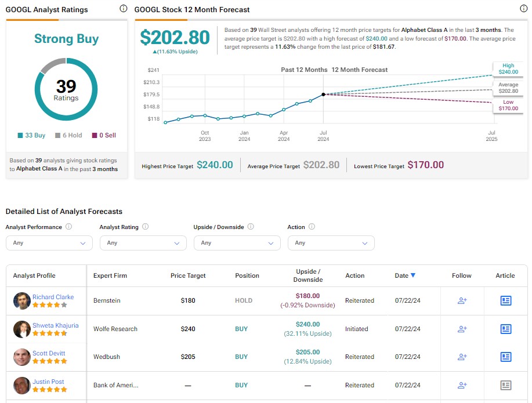Follow analyst Richard Clarke
The height and width of the screenshot is (403, 532).
click(462, 300)
